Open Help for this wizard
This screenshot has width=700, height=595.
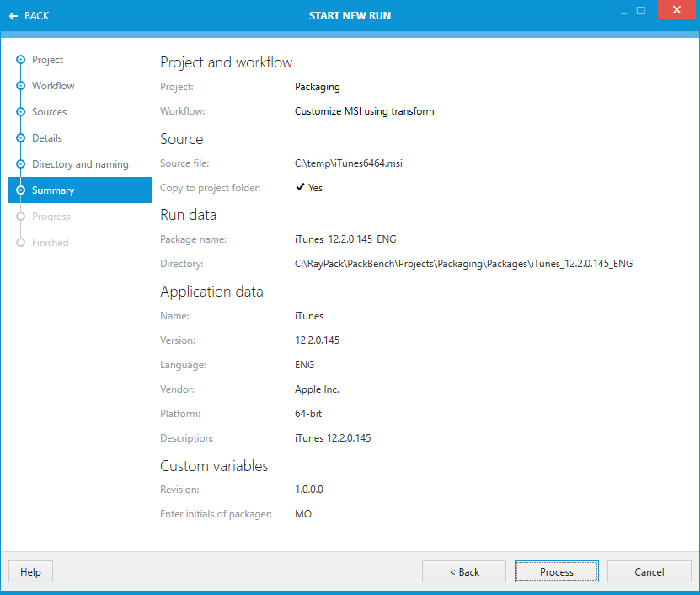pyautogui.click(x=30, y=571)
